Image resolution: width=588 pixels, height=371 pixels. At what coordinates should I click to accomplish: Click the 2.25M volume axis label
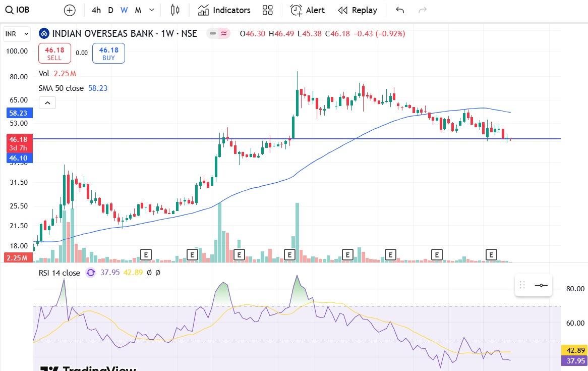tap(18, 258)
